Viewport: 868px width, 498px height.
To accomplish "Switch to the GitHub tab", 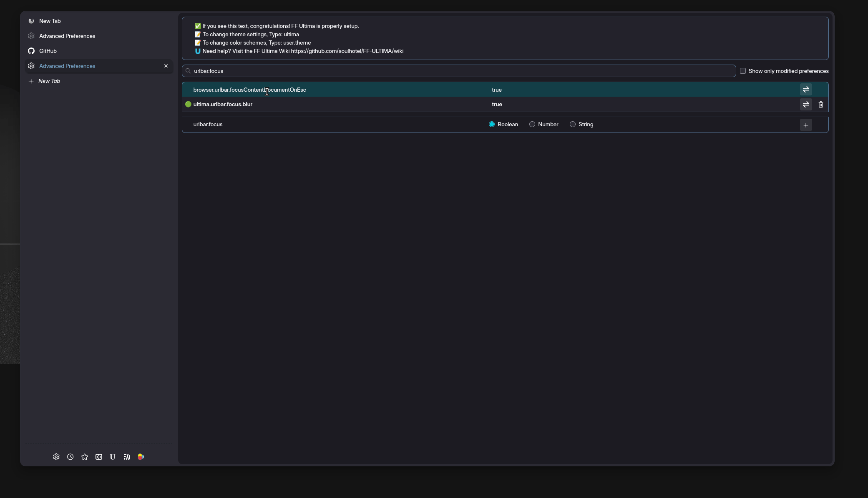I will click(48, 51).
